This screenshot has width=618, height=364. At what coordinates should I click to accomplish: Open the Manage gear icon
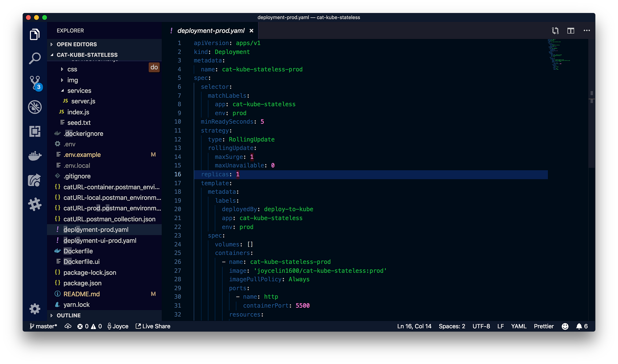[x=35, y=309]
